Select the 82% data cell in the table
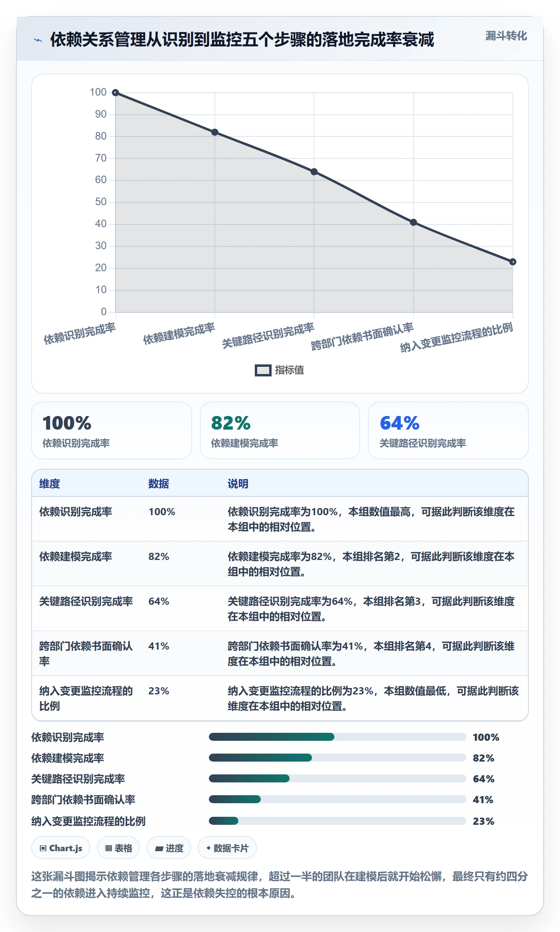 (x=159, y=556)
